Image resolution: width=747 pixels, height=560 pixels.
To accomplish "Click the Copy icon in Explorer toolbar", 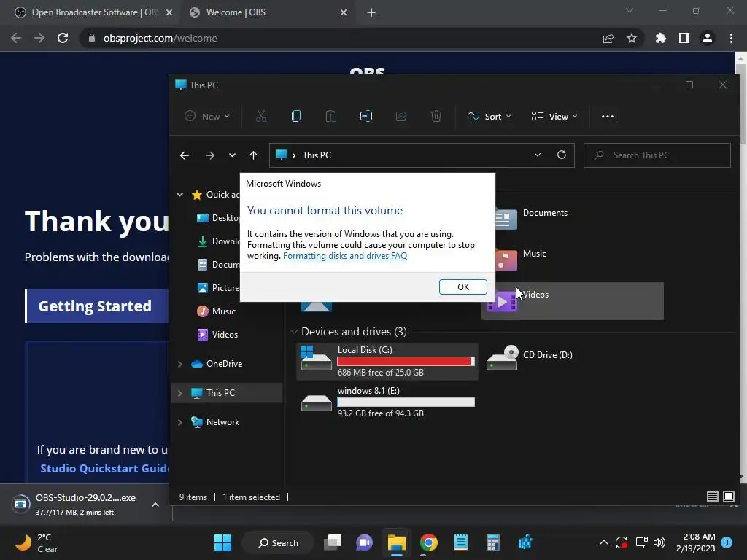I will pyautogui.click(x=296, y=116).
